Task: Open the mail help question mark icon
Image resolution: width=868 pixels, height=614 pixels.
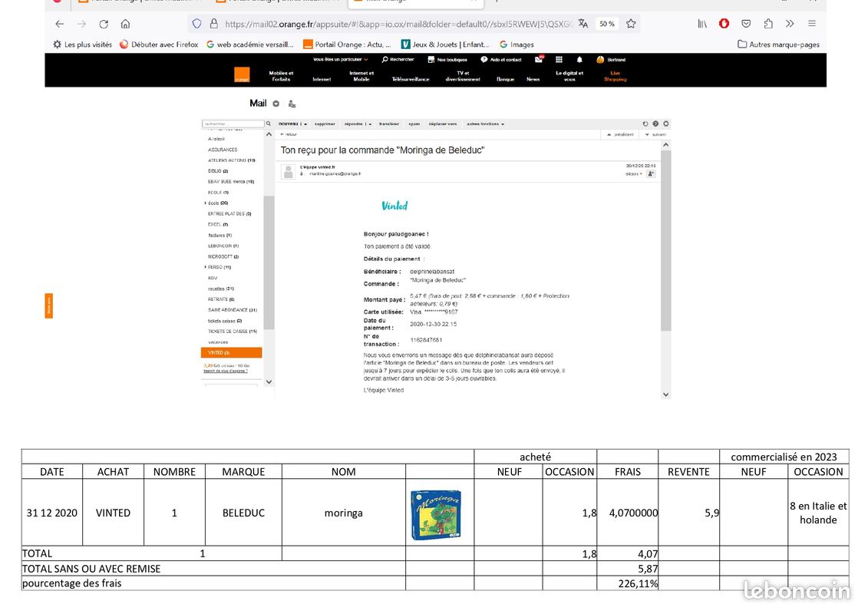Action: pyautogui.click(x=655, y=124)
